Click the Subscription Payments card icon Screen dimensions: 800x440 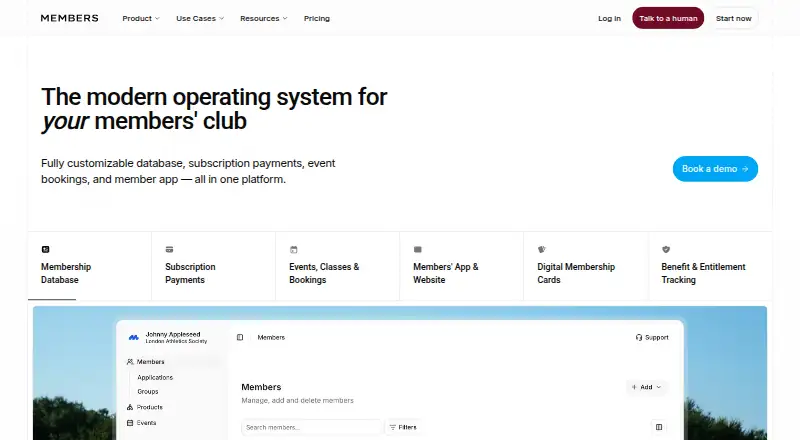click(x=169, y=250)
